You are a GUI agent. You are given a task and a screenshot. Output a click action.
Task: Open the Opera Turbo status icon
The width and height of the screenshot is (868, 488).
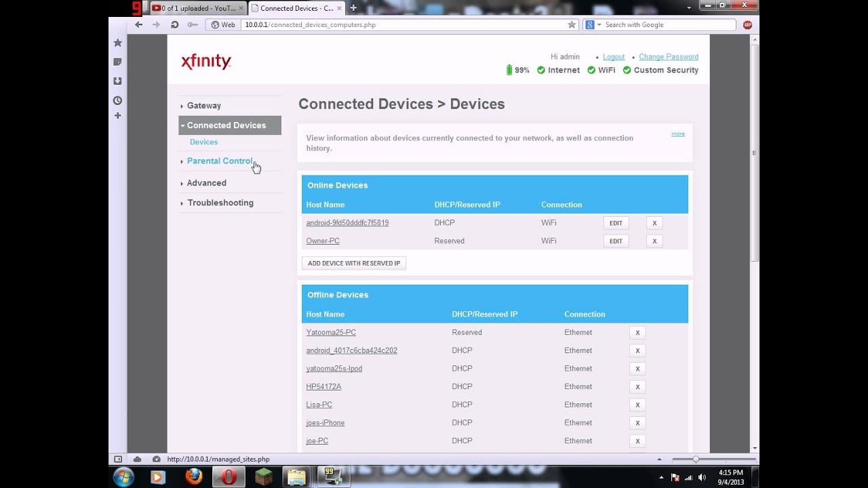point(157,459)
